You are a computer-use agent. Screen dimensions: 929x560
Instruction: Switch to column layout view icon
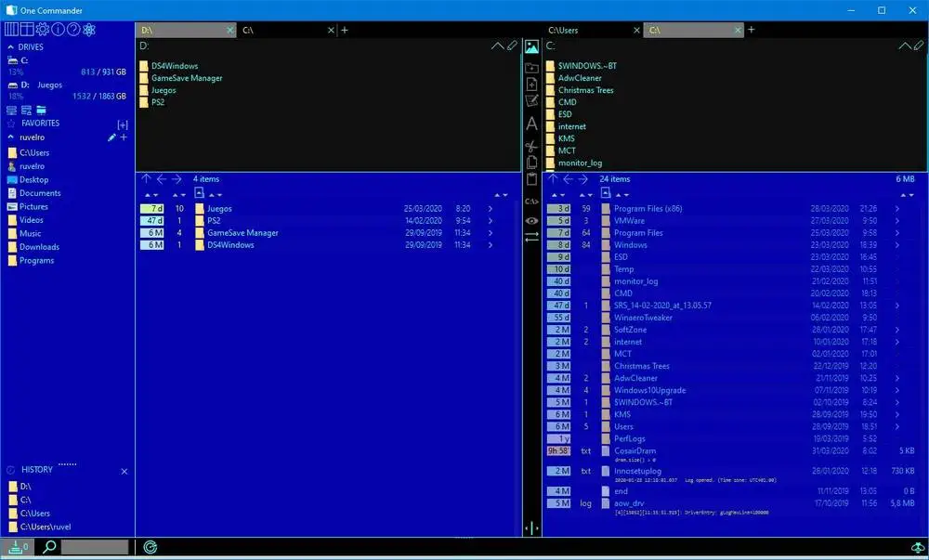pyautogui.click(x=11, y=29)
